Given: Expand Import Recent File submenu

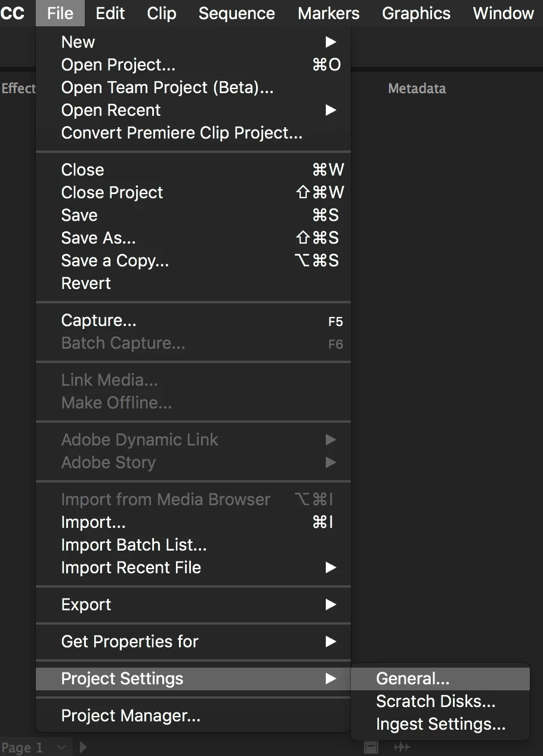Looking at the screenshot, I should (x=193, y=567).
